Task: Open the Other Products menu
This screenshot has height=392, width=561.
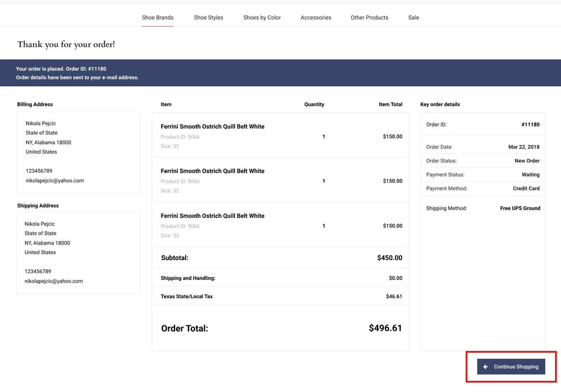Action: click(x=369, y=17)
